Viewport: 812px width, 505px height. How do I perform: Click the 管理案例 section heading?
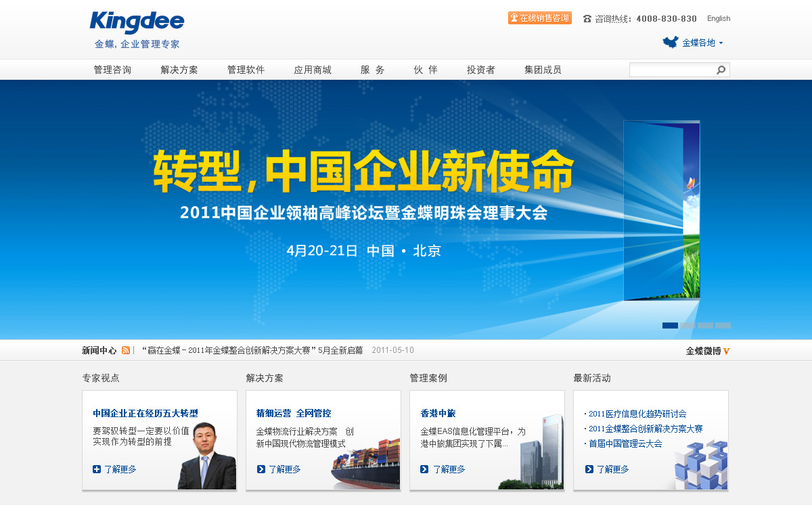(x=428, y=378)
